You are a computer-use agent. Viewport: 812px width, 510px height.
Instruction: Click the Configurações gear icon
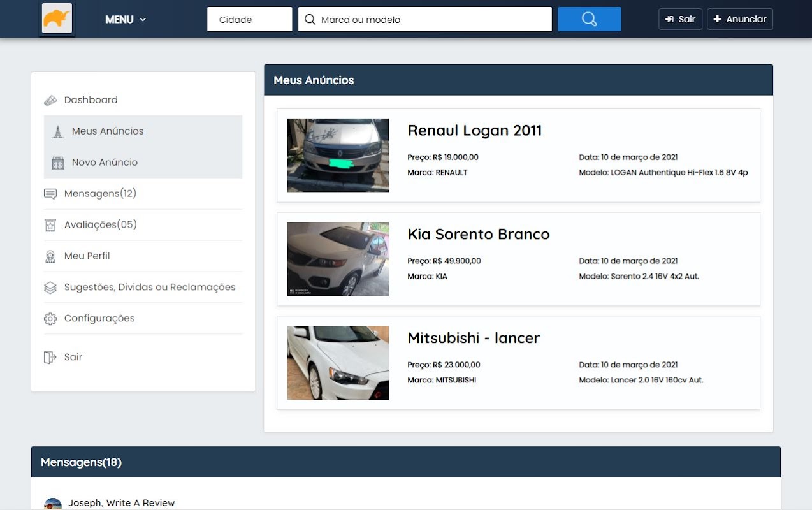coord(50,319)
